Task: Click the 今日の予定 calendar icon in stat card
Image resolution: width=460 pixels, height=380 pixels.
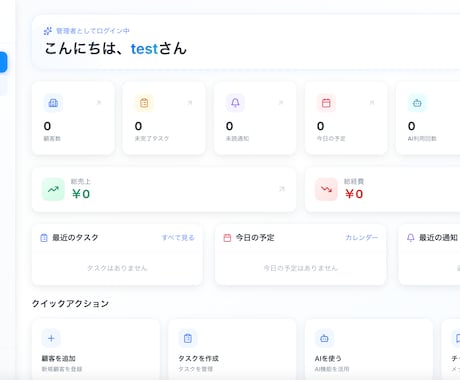Action: 326,103
